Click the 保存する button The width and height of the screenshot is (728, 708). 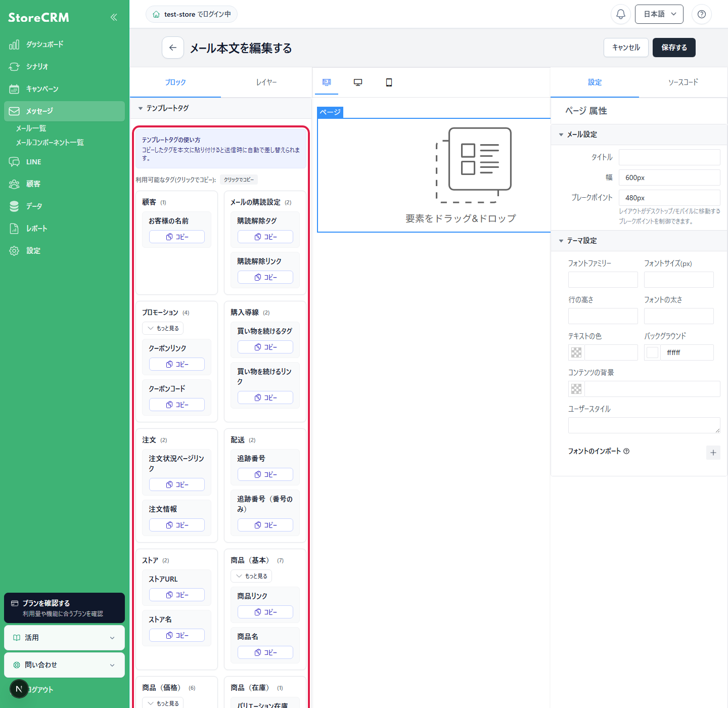click(674, 48)
